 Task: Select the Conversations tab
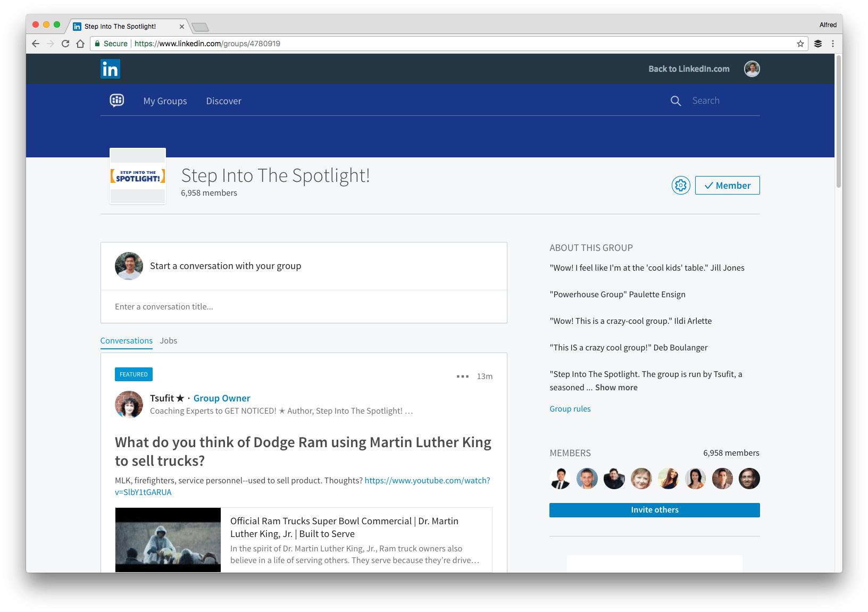click(x=126, y=341)
